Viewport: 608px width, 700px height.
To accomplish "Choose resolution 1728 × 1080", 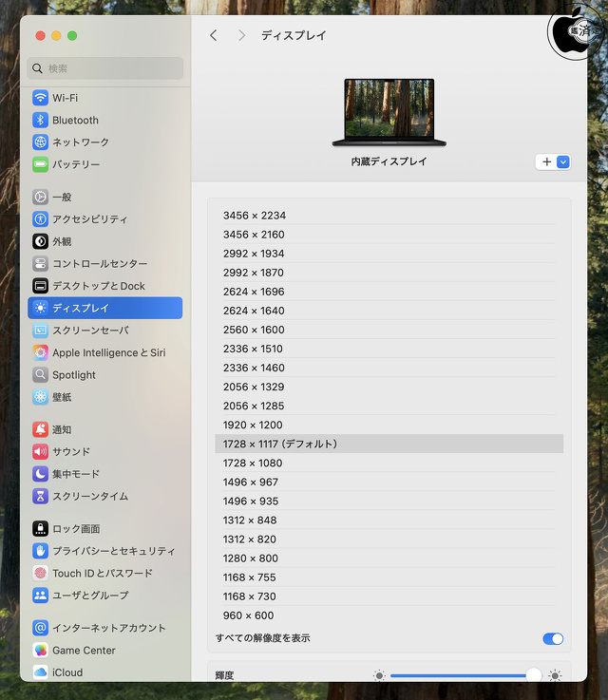I will (389, 464).
